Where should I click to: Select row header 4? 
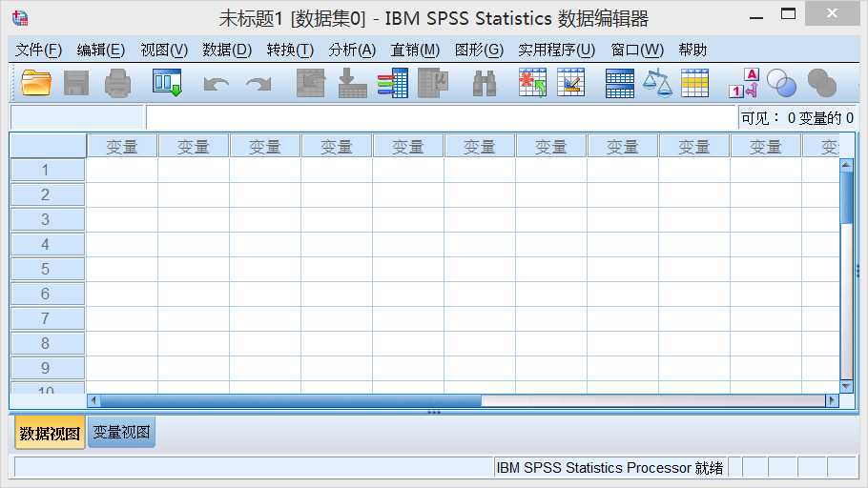[x=48, y=244]
